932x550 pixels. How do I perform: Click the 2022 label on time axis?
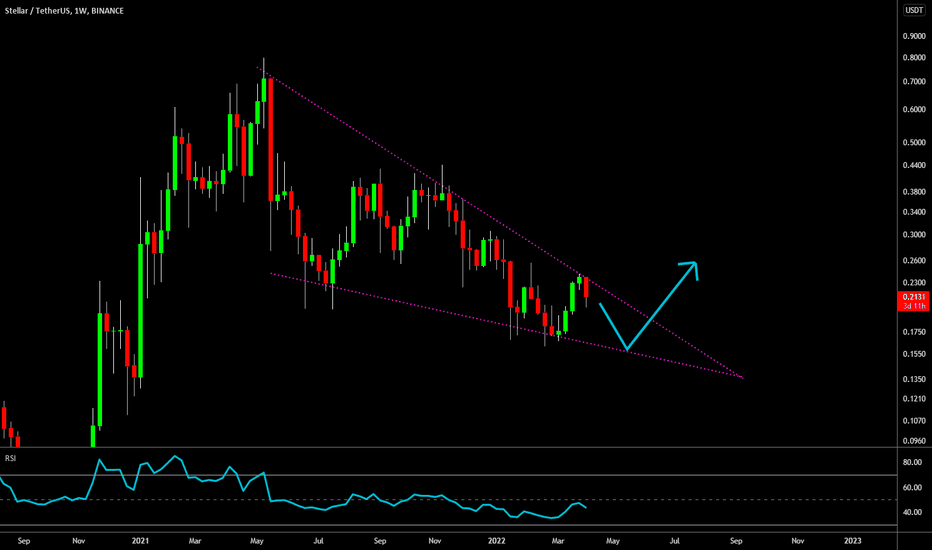[496, 541]
